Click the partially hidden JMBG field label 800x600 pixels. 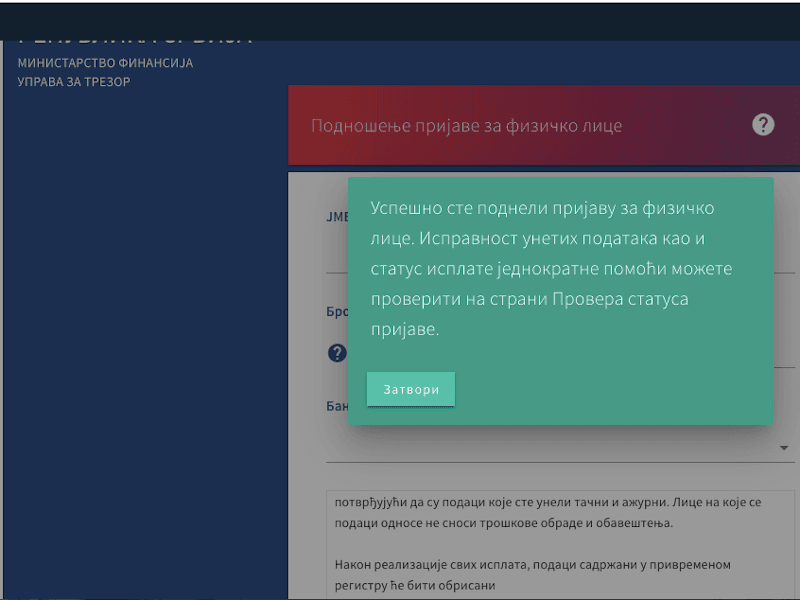point(336,217)
